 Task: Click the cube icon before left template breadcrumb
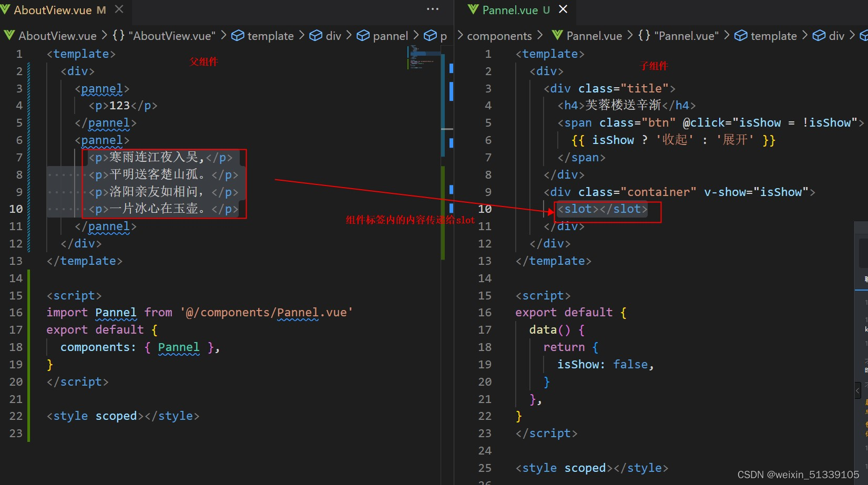238,35
